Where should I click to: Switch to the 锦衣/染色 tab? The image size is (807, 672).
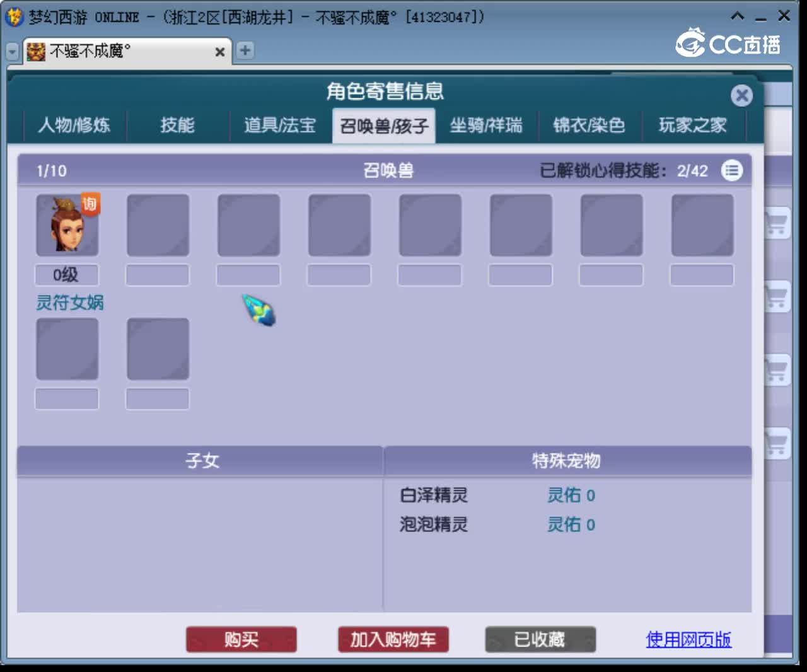tap(589, 125)
